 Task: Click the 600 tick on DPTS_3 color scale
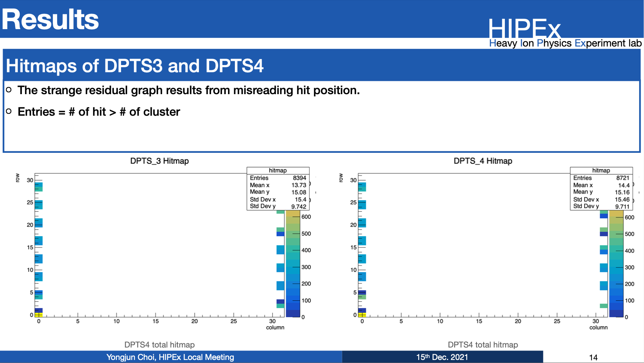306,217
